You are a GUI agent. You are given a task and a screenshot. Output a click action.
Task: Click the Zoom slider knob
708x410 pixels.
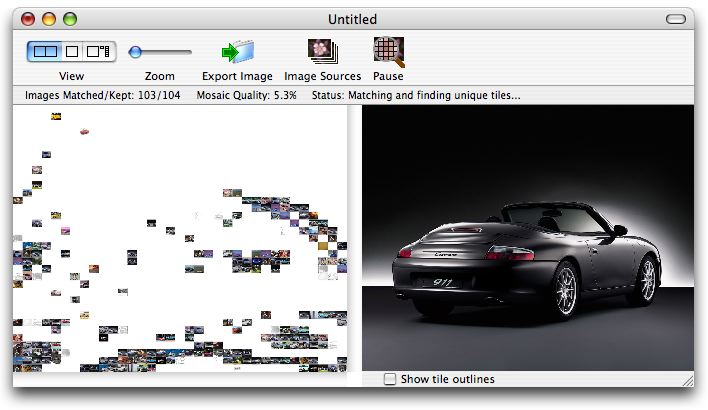[x=135, y=52]
